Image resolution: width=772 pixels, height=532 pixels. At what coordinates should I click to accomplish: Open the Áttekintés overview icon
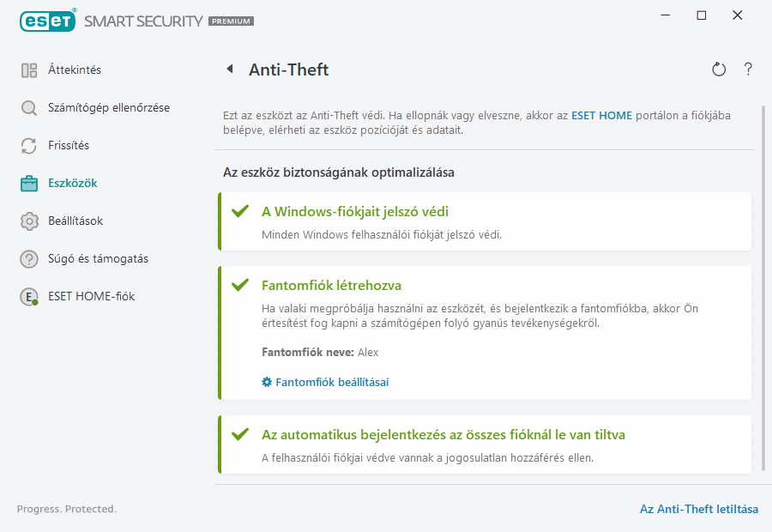28,70
